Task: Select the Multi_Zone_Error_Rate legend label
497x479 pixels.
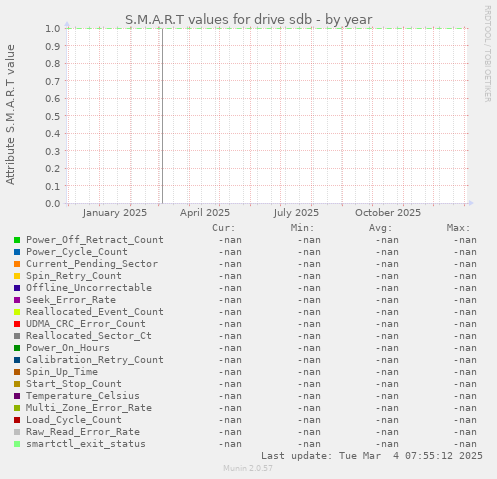Action: point(89,408)
